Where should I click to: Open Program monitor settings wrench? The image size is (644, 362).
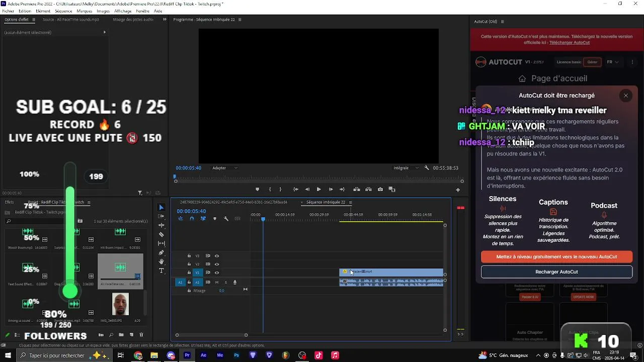427,168
